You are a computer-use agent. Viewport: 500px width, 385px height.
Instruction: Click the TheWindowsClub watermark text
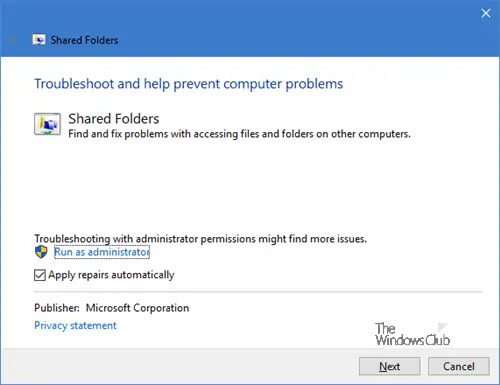[x=413, y=334]
